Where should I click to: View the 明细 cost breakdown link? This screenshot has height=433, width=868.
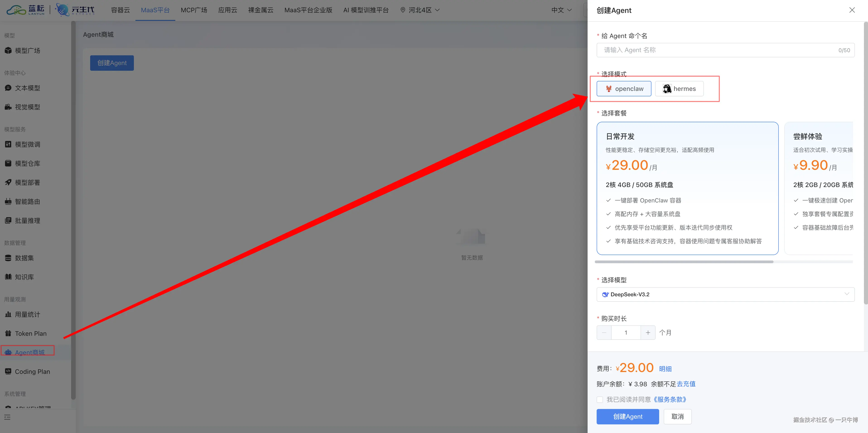(665, 369)
